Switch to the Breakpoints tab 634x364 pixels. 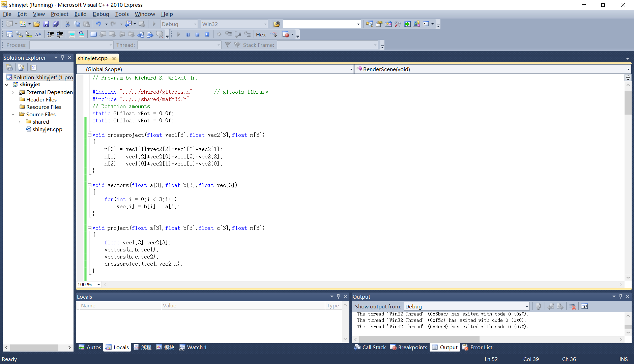tap(409, 347)
